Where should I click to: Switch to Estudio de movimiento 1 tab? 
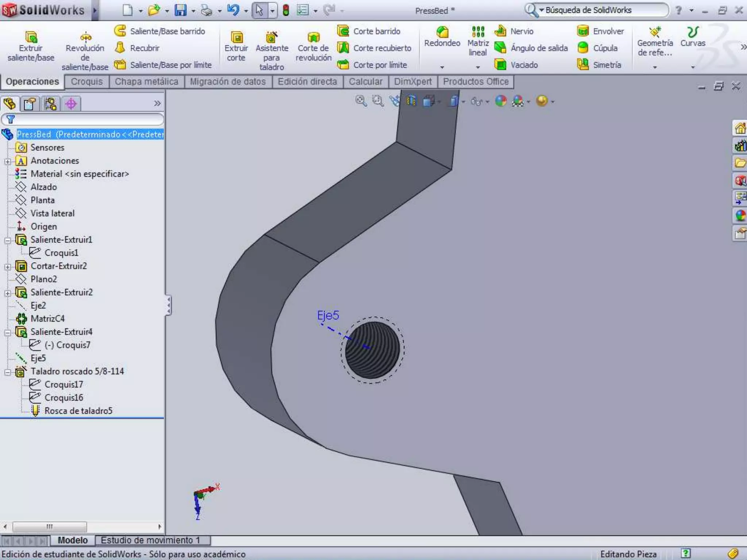150,540
